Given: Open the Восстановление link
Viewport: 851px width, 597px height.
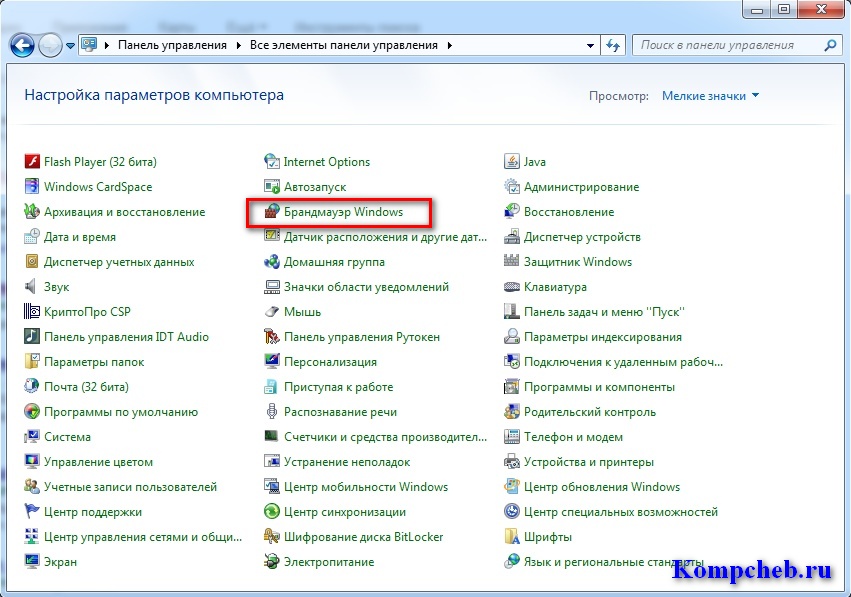Looking at the screenshot, I should [569, 212].
